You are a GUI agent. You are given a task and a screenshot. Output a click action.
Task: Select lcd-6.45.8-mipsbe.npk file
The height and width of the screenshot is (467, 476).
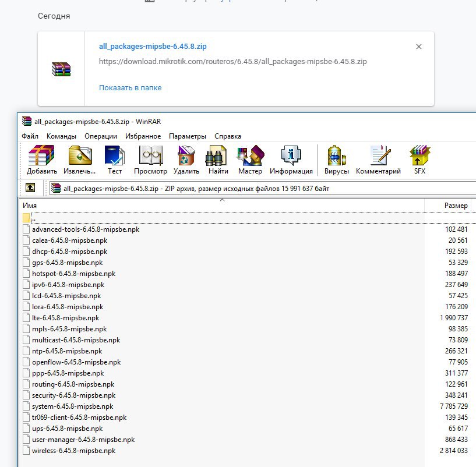66,296
